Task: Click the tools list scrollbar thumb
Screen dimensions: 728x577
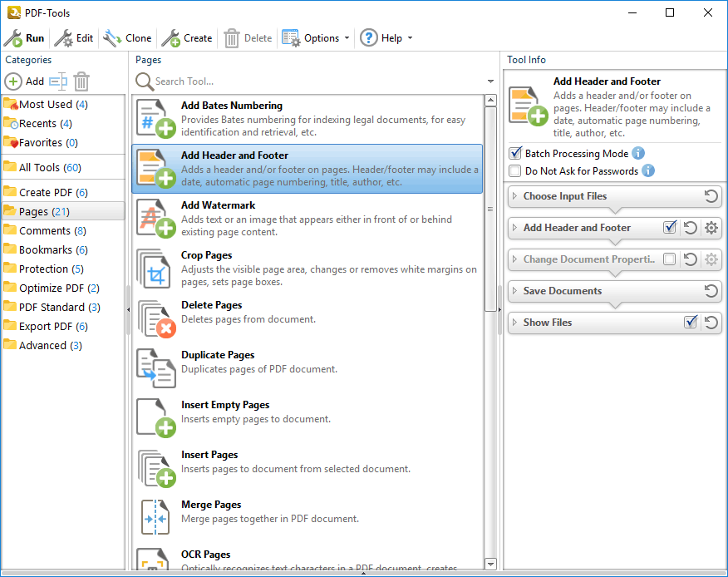Action: pos(490,209)
